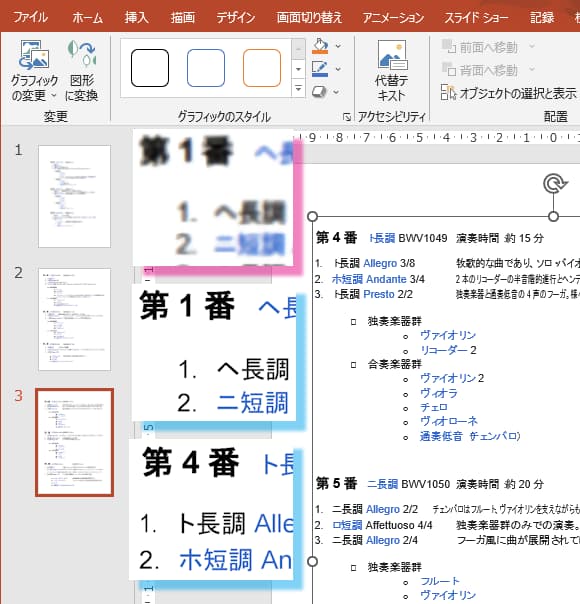The width and height of the screenshot is (580, 604).
Task: Click the graphic fill paint bucket icon
Action: 320,46
